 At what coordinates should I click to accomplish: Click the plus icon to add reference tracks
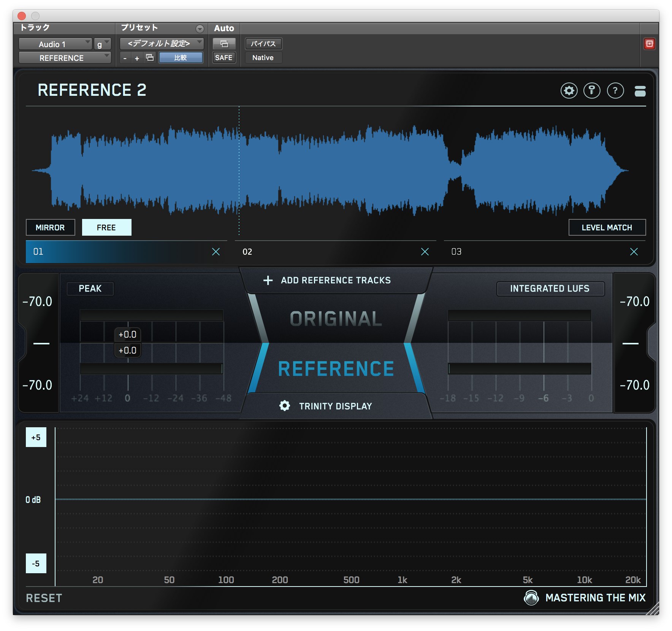click(x=268, y=280)
